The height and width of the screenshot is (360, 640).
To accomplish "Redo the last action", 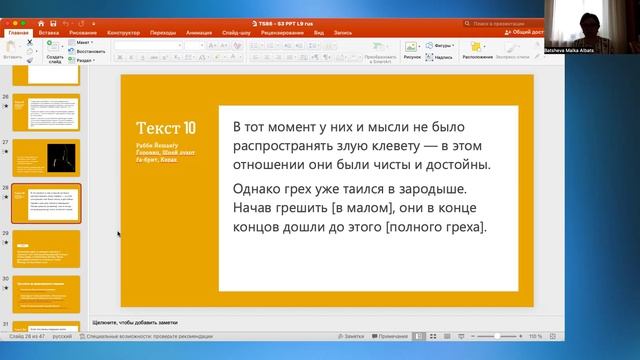I will coord(81,24).
